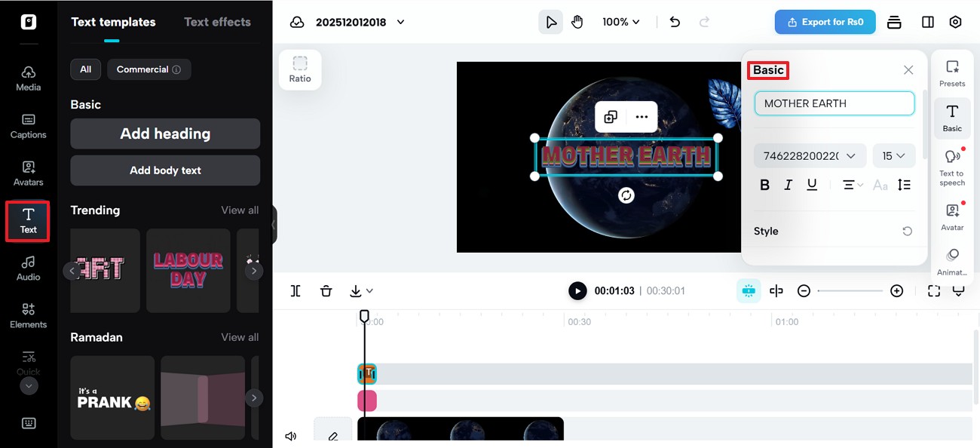Viewport: 980px width, 448px height.
Task: Switch to the Text effects tab
Action: pyautogui.click(x=217, y=22)
